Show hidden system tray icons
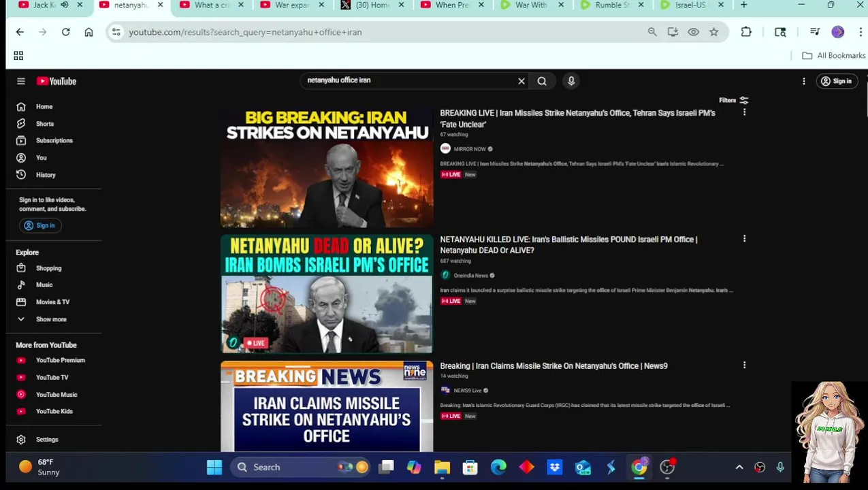Viewport: 868px width, 490px height. [739, 468]
